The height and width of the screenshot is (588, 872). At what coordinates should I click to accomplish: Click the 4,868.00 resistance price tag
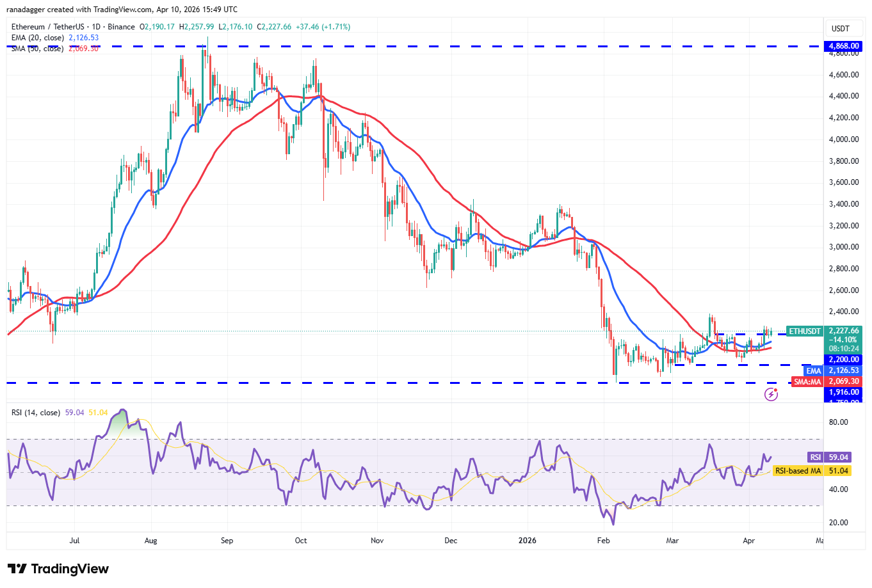click(843, 46)
